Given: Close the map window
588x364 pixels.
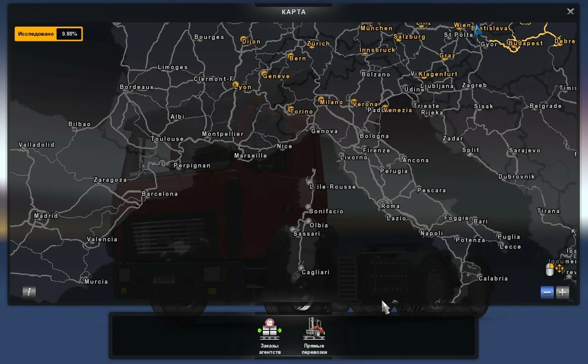Looking at the screenshot, I should pos(570,12).
